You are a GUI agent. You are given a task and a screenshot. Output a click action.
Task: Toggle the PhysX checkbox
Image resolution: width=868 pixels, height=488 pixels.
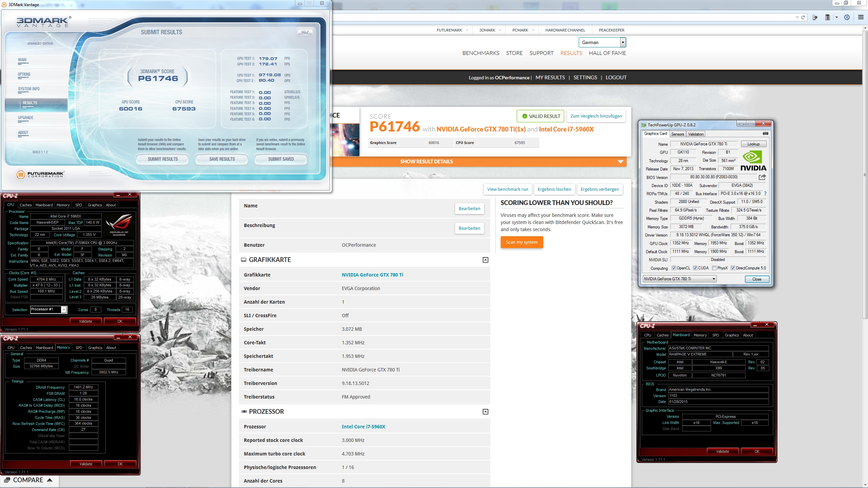click(714, 268)
